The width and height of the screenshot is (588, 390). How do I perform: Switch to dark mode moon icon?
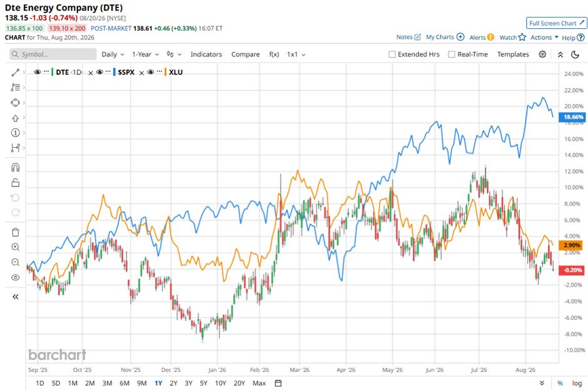(x=575, y=55)
